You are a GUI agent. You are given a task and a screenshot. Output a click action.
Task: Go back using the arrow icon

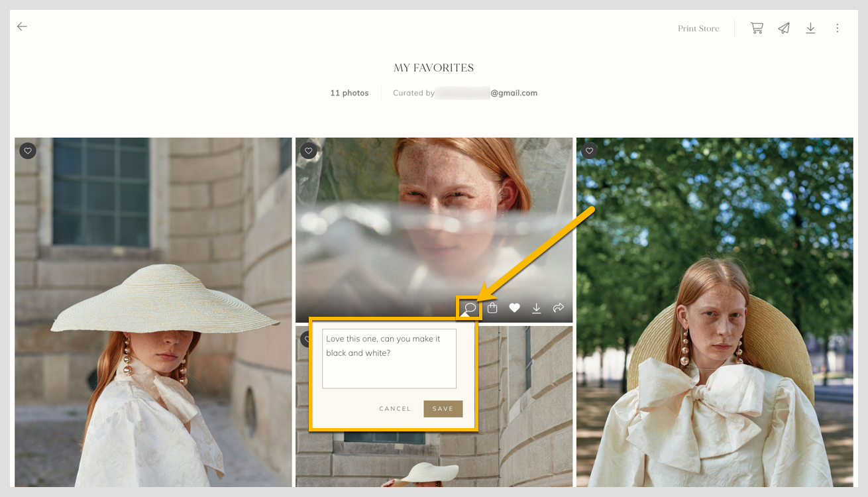pos(23,27)
